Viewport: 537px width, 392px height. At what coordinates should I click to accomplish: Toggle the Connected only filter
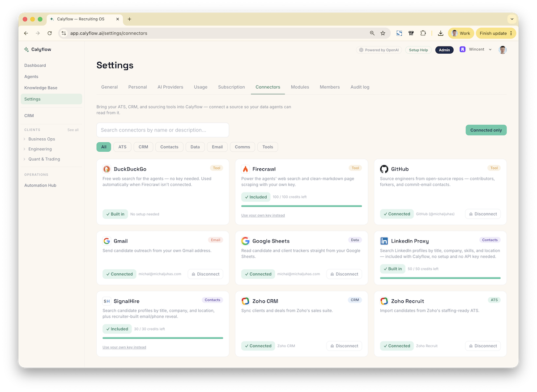pyautogui.click(x=486, y=130)
